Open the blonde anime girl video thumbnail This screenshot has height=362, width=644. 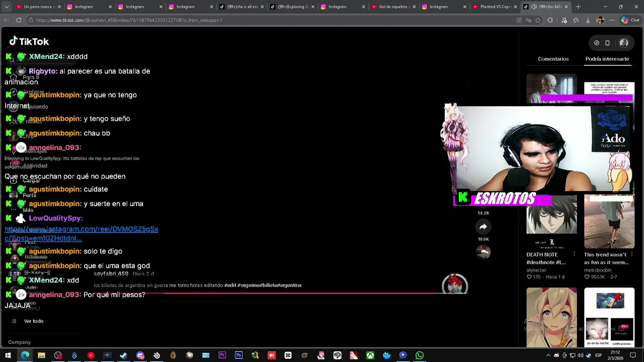[551, 317]
